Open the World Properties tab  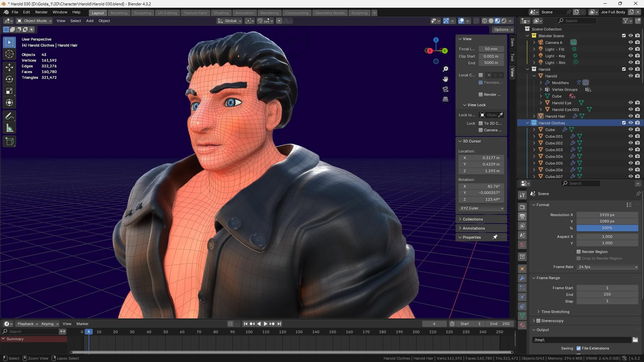click(522, 245)
